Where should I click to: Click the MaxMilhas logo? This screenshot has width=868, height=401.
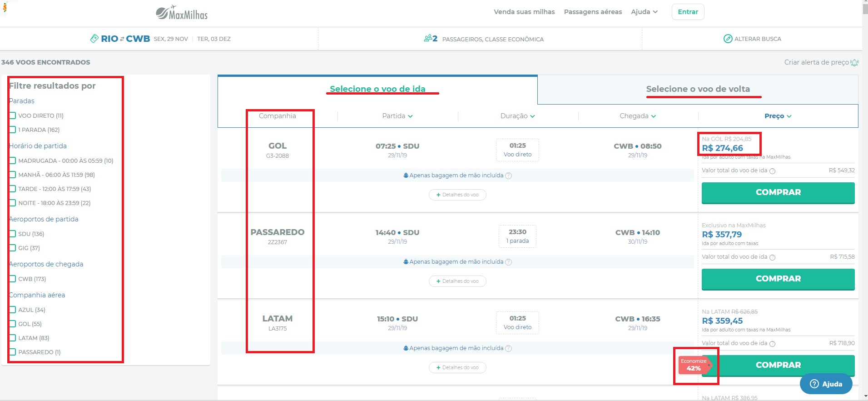[182, 13]
